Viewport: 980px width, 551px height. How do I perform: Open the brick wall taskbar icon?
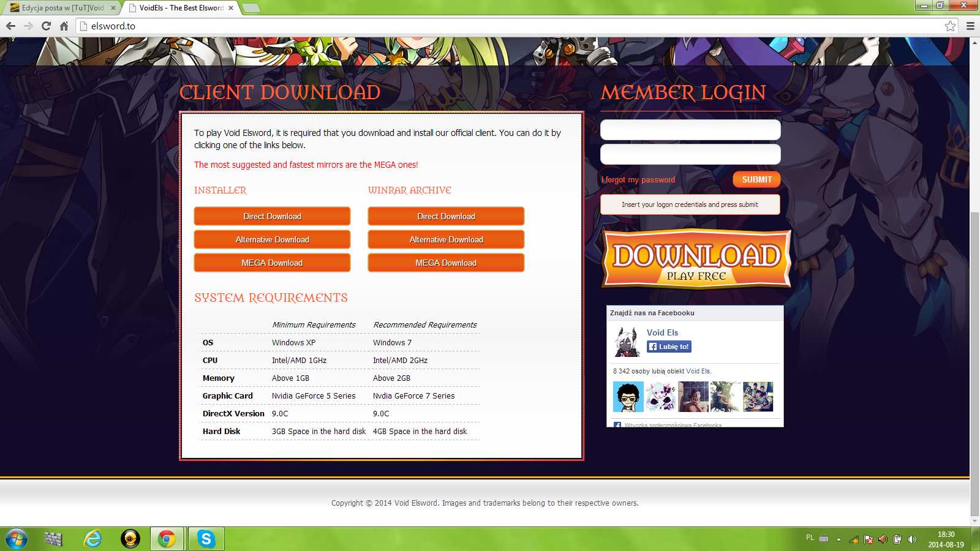click(54, 539)
